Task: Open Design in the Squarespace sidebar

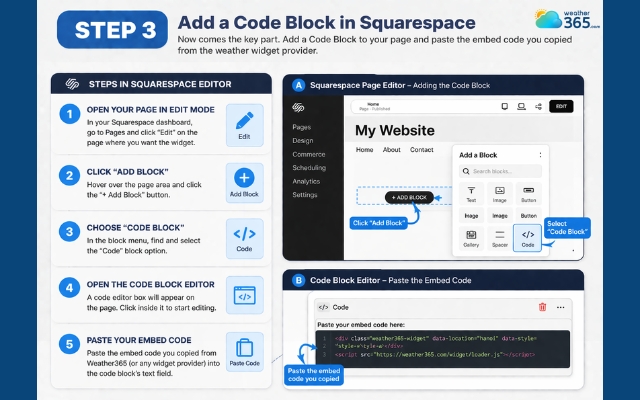Action: (303, 140)
